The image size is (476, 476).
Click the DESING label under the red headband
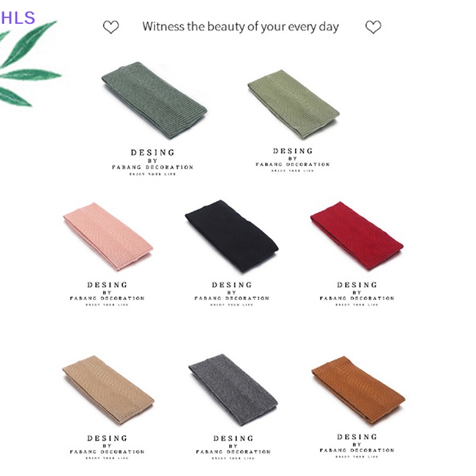pos(357,285)
